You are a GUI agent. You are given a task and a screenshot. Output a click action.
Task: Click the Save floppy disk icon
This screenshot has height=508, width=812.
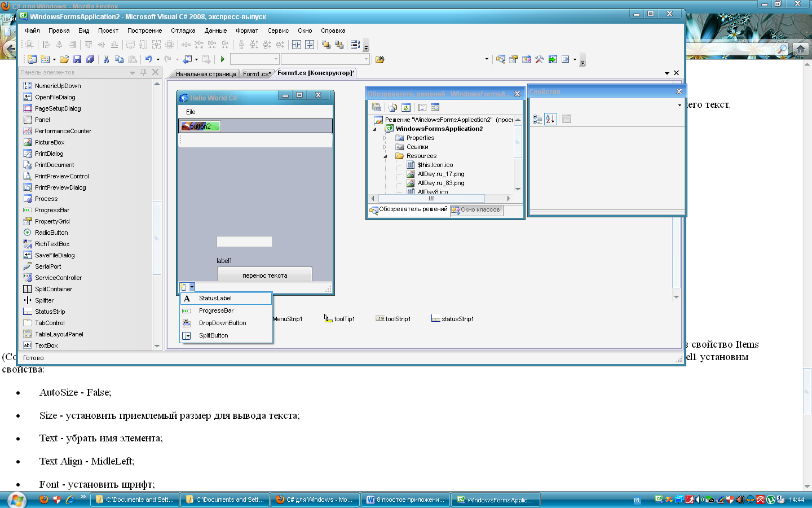[77, 59]
